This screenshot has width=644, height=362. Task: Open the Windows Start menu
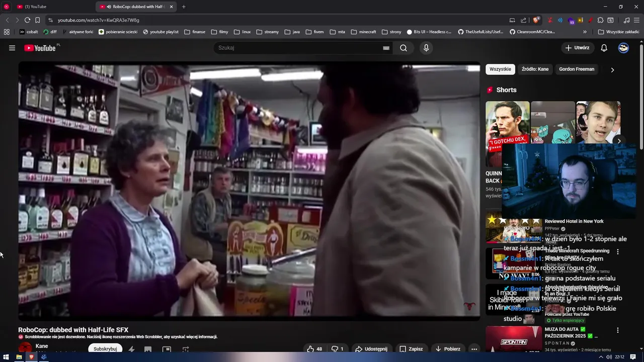(x=7, y=357)
